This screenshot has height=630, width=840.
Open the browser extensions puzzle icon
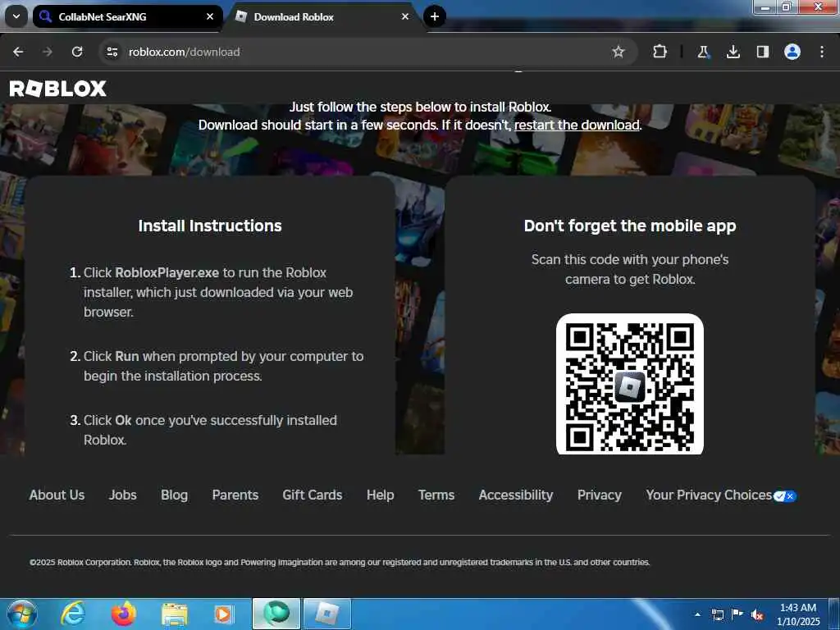coord(660,52)
